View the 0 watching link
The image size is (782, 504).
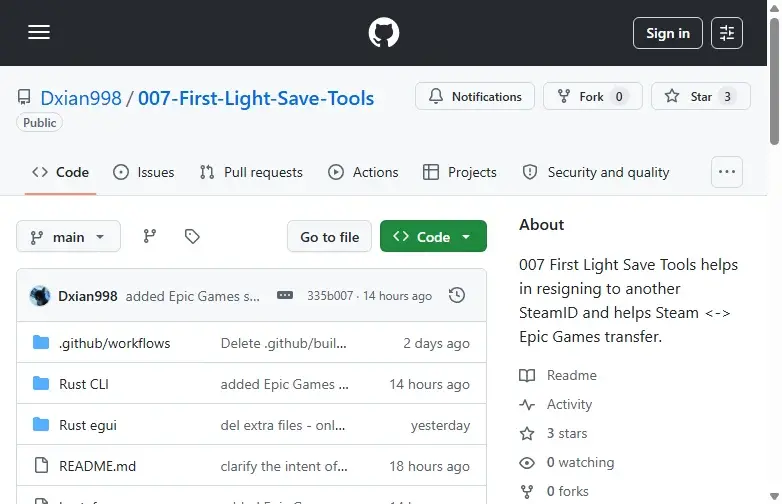567,462
